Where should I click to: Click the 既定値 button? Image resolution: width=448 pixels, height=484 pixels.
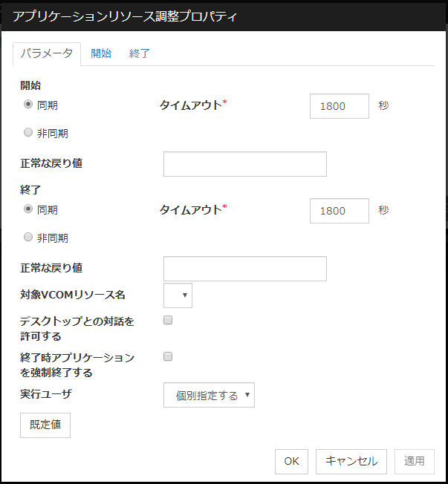coord(45,425)
